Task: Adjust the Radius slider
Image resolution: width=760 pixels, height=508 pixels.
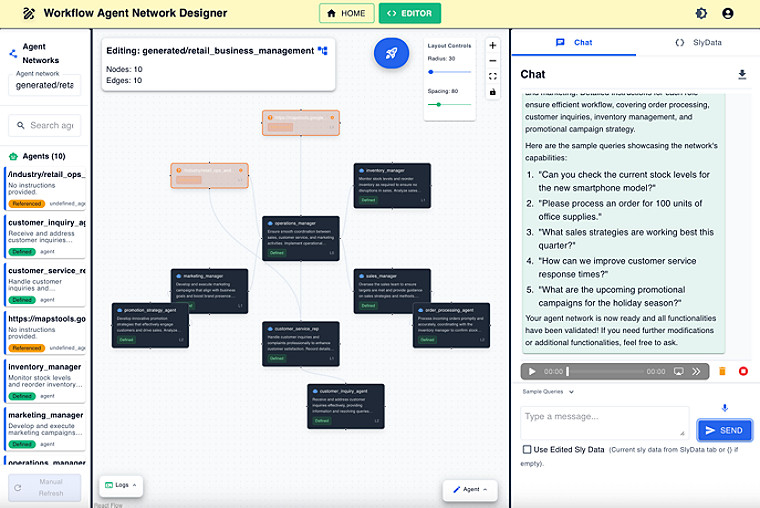Action: point(432,72)
